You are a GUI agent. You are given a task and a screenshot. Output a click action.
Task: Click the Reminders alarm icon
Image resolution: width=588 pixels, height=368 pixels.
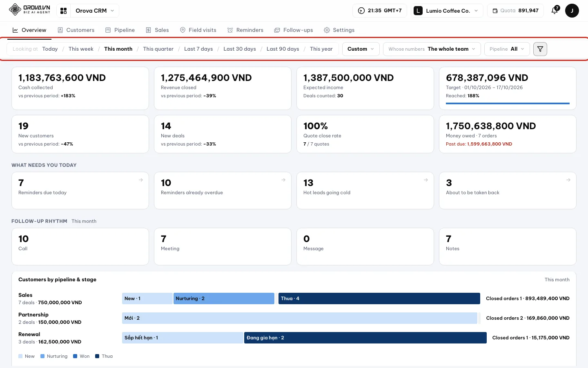pos(230,30)
